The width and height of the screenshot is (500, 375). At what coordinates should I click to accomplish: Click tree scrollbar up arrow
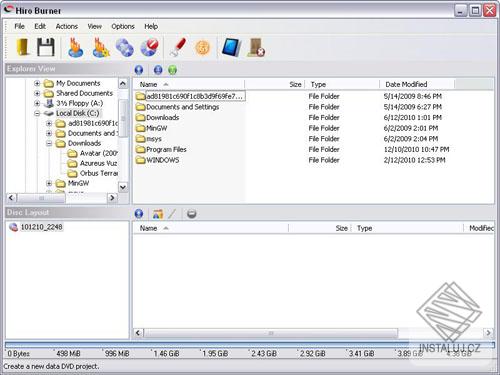coord(123,83)
